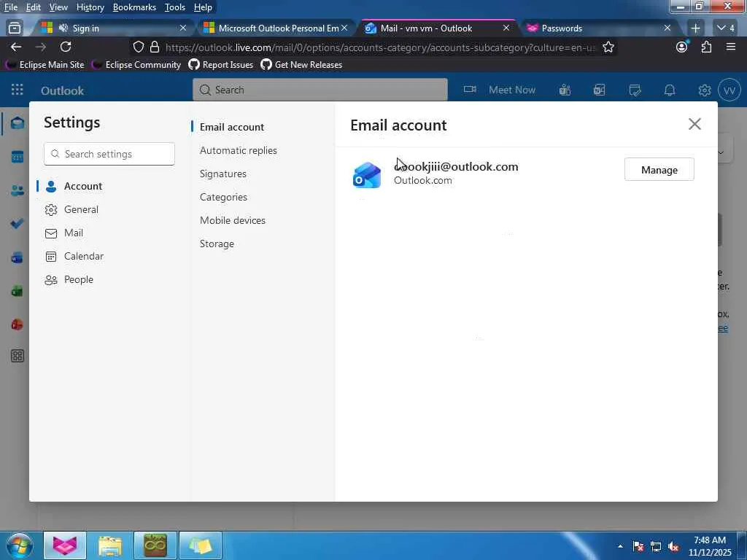Viewport: 747px width, 560px height.
Task: Open the Edit menu
Action: (x=33, y=7)
